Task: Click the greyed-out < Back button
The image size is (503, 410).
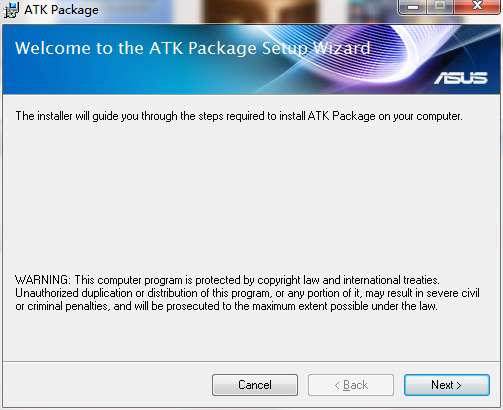Action: tap(351, 385)
